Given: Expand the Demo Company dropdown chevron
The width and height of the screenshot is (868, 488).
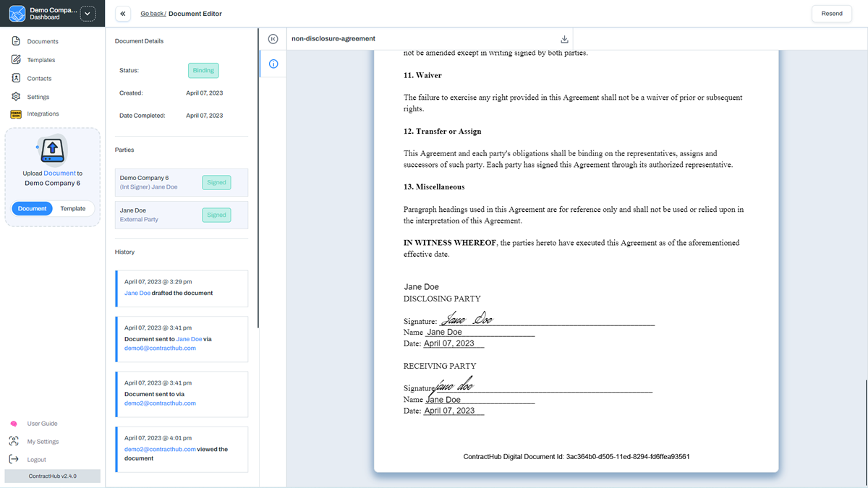Looking at the screenshot, I should [88, 13].
